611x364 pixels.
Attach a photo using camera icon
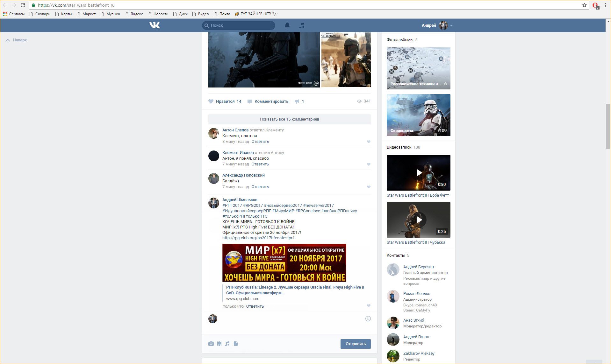coord(211,344)
